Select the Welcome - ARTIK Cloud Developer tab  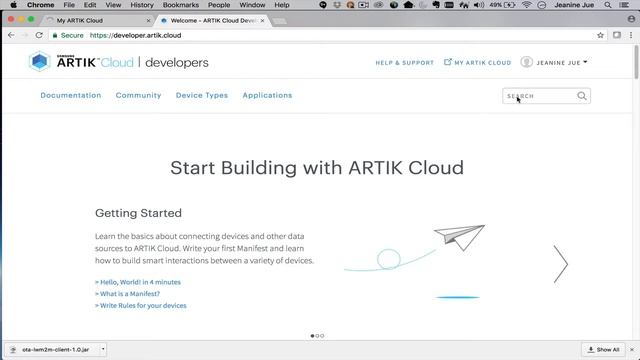pos(213,20)
